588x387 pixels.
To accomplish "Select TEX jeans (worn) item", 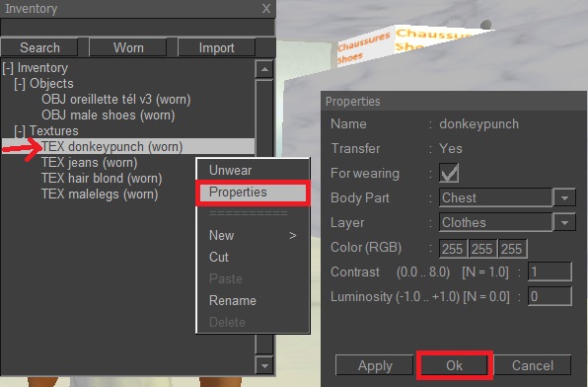I will 89,163.
